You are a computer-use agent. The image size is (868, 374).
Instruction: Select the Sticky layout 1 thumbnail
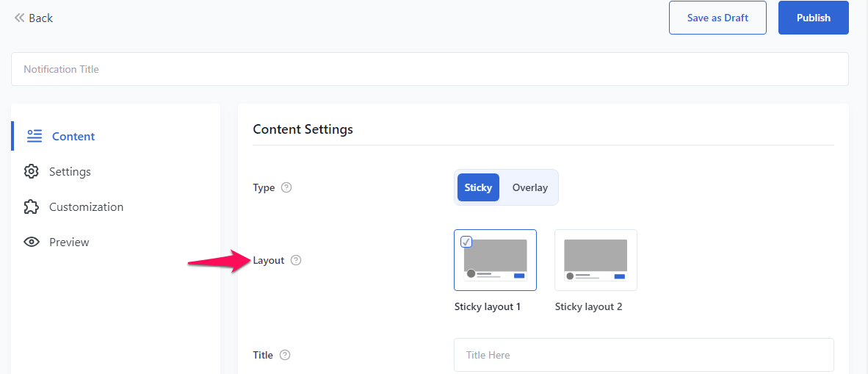(x=495, y=260)
